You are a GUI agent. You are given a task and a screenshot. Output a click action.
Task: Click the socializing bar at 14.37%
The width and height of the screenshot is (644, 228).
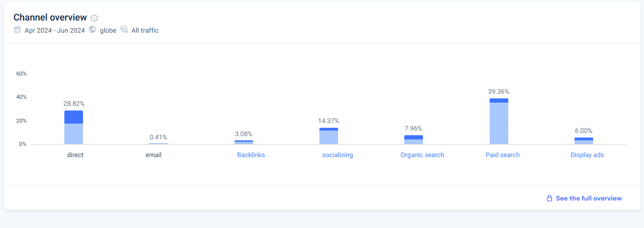329,136
